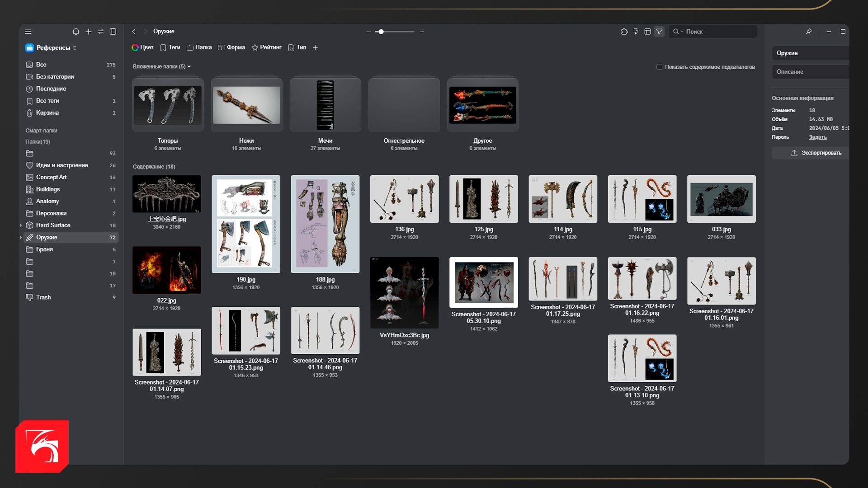868x488 pixels.
Task: Click the Задать password link
Action: 818,137
